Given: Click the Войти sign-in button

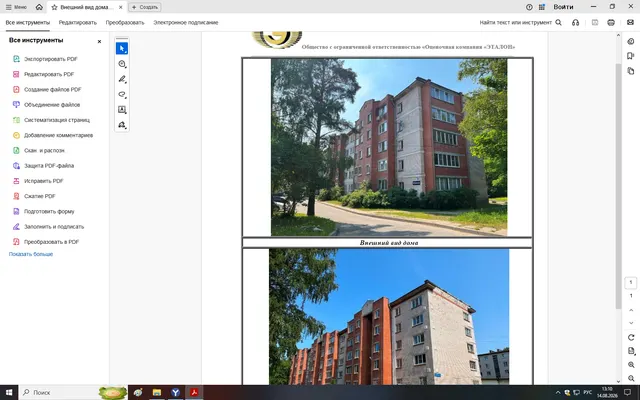Looking at the screenshot, I should click(563, 7).
